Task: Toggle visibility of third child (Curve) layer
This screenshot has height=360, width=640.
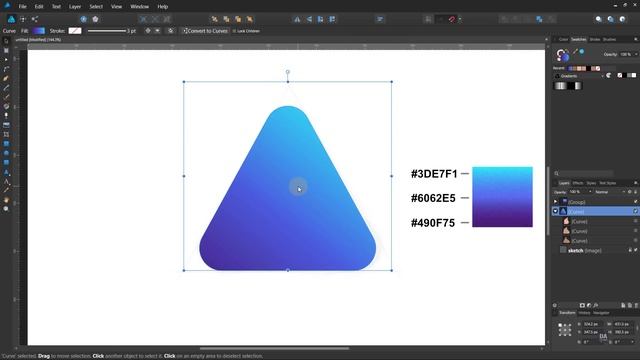Action: (x=636, y=240)
